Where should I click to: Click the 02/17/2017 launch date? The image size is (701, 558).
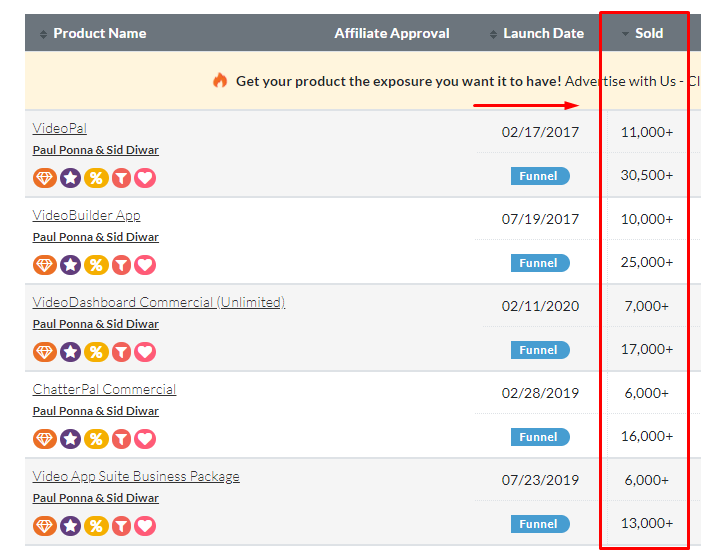(540, 132)
